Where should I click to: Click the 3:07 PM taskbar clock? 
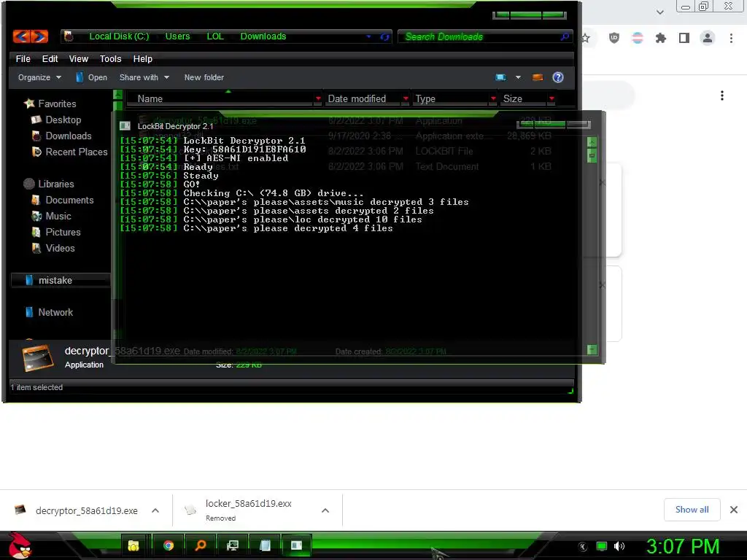click(682, 546)
